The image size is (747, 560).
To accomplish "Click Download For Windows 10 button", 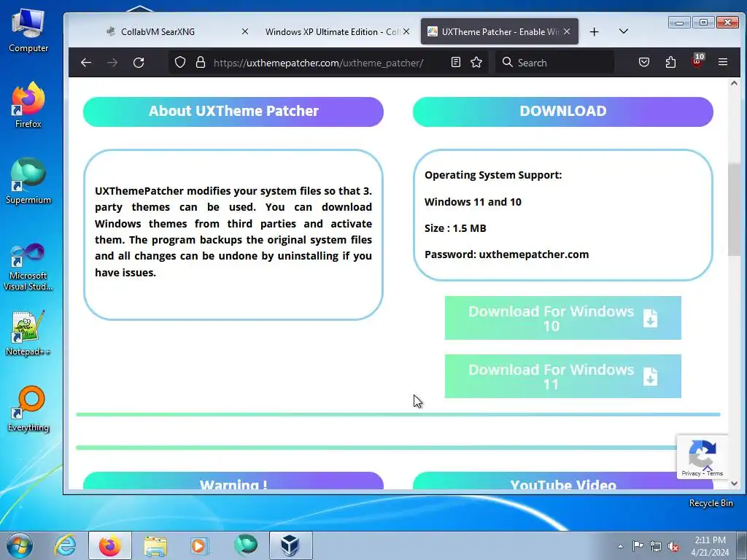I will (562, 318).
